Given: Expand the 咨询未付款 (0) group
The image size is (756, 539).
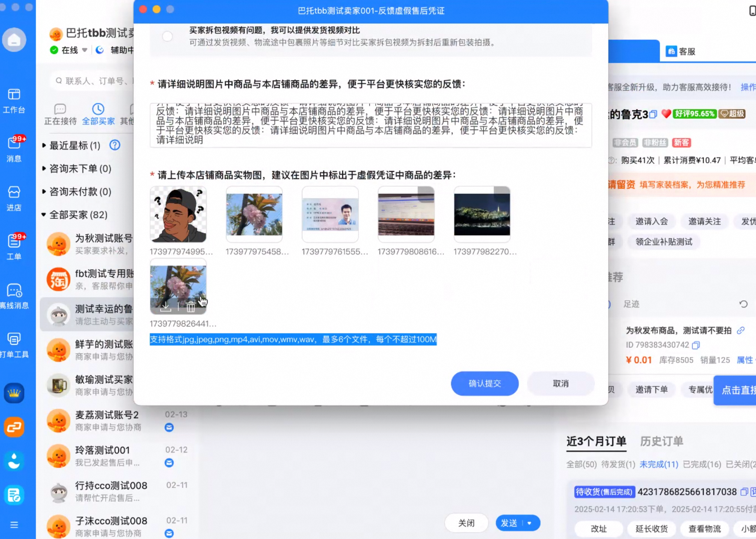Looking at the screenshot, I should click(x=44, y=191).
